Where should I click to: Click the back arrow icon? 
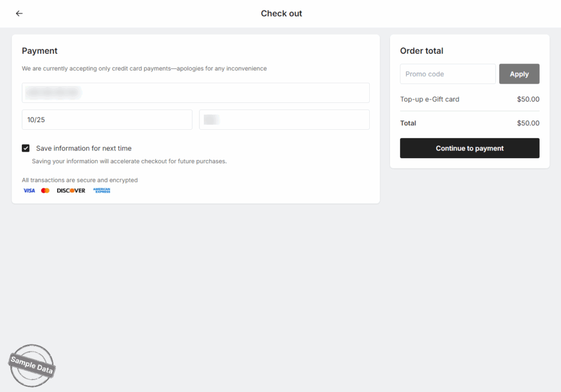[19, 14]
